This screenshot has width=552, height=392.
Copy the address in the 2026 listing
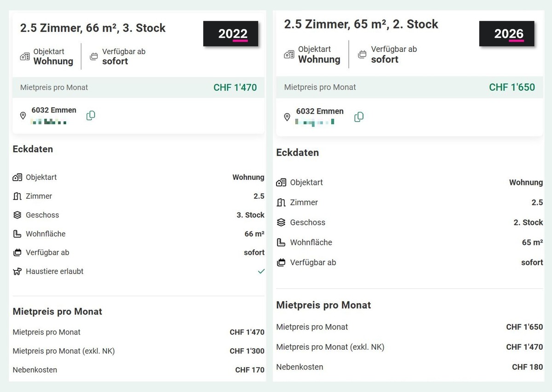[x=359, y=117]
